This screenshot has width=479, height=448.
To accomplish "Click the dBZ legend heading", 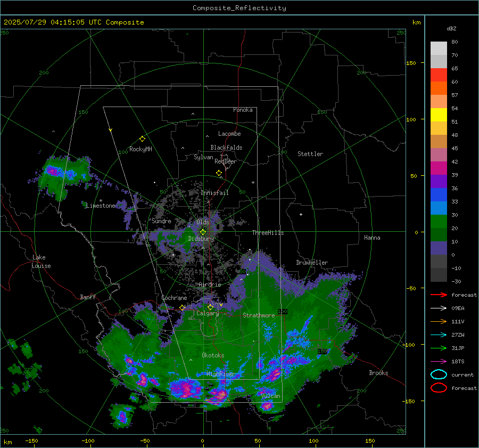I will (451, 29).
